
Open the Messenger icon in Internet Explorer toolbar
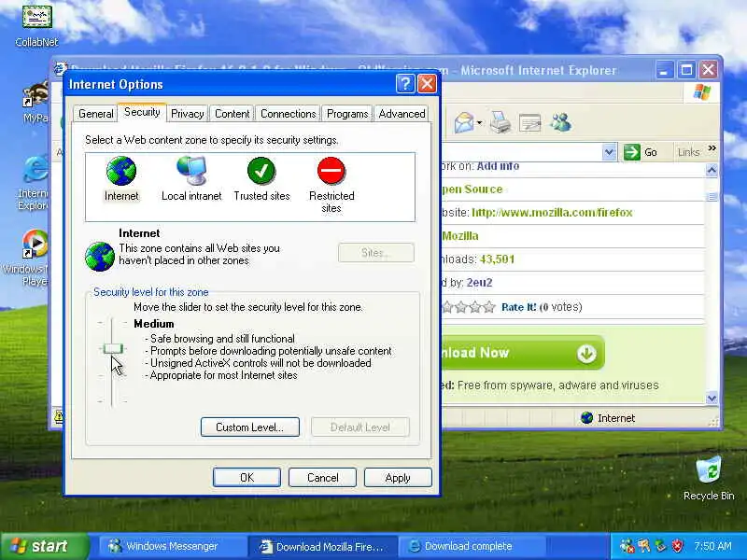coord(561,123)
